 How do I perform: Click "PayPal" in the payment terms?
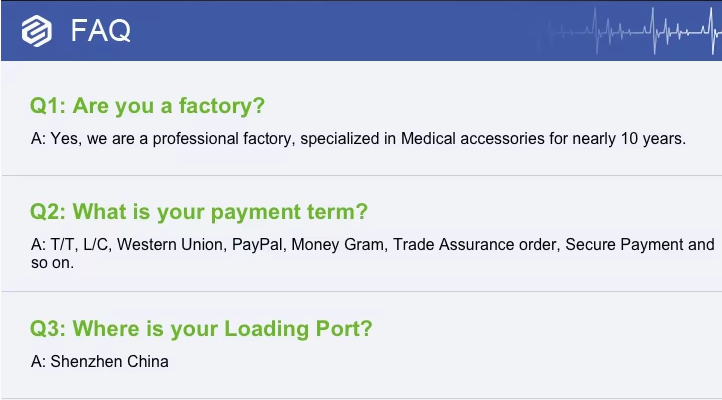257,245
